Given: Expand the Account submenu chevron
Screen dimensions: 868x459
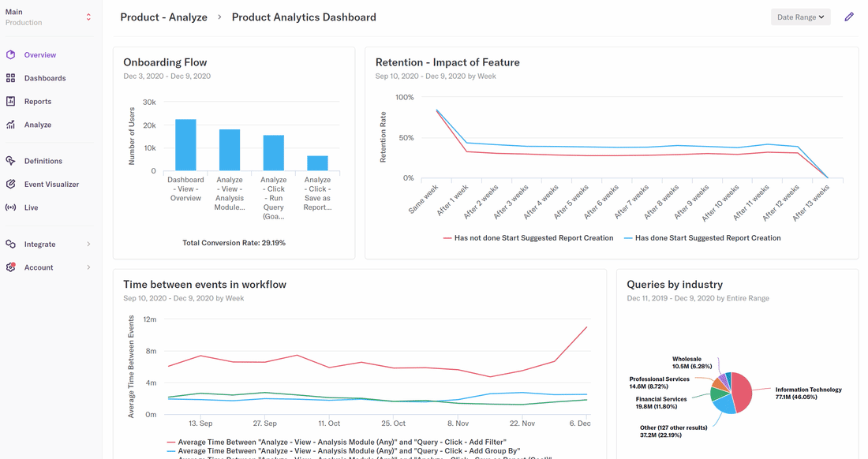Looking at the screenshot, I should point(88,267).
